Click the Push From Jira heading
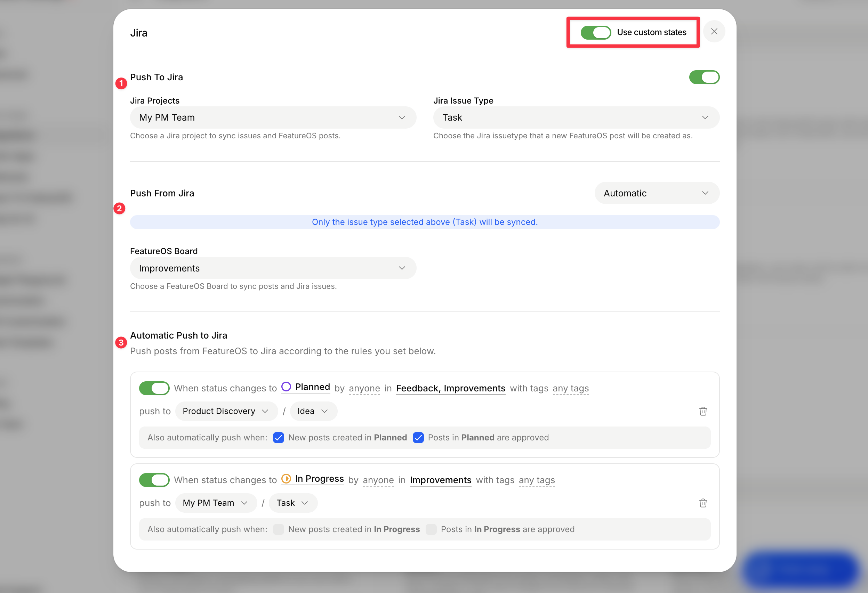868x593 pixels. [x=162, y=193]
